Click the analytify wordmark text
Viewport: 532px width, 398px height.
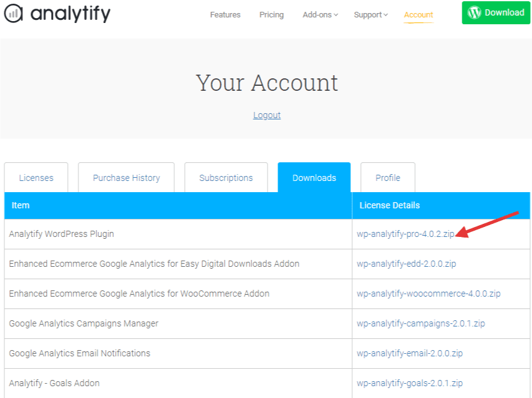coord(70,14)
